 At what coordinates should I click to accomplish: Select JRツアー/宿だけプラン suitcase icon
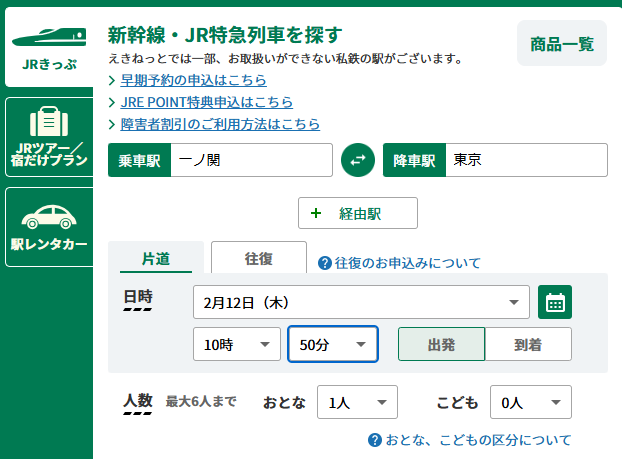pos(47,123)
